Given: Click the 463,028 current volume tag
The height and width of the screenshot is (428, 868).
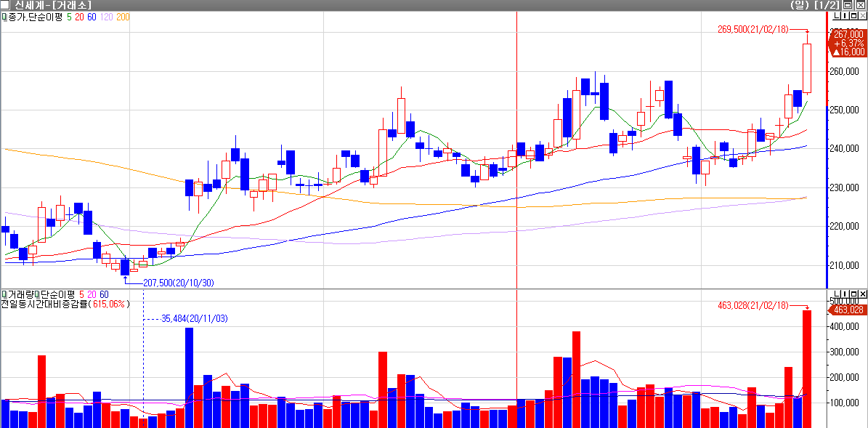Looking at the screenshot, I should pyautogui.click(x=847, y=310).
